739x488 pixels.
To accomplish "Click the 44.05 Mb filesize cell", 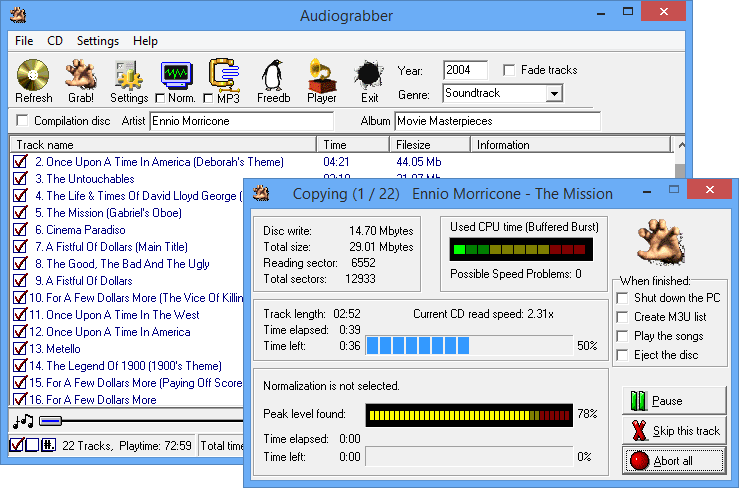I will pyautogui.click(x=419, y=162).
